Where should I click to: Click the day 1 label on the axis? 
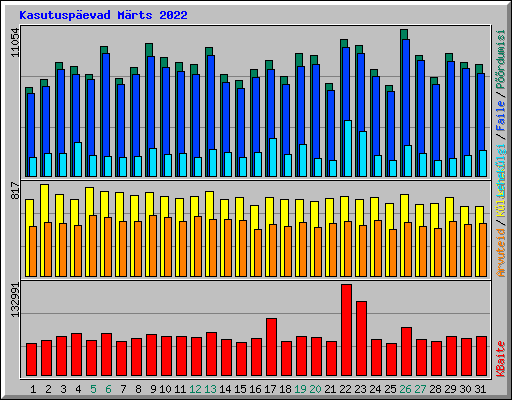pyautogui.click(x=33, y=389)
